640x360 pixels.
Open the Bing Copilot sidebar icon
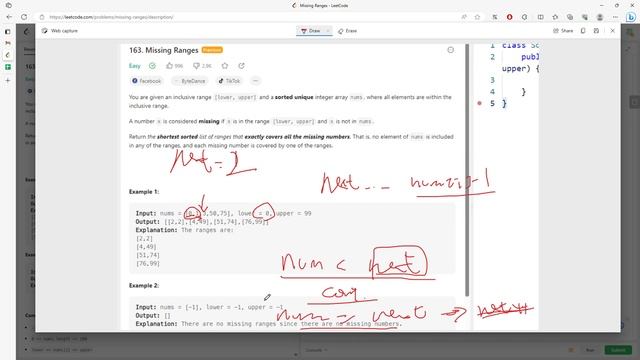(x=631, y=17)
